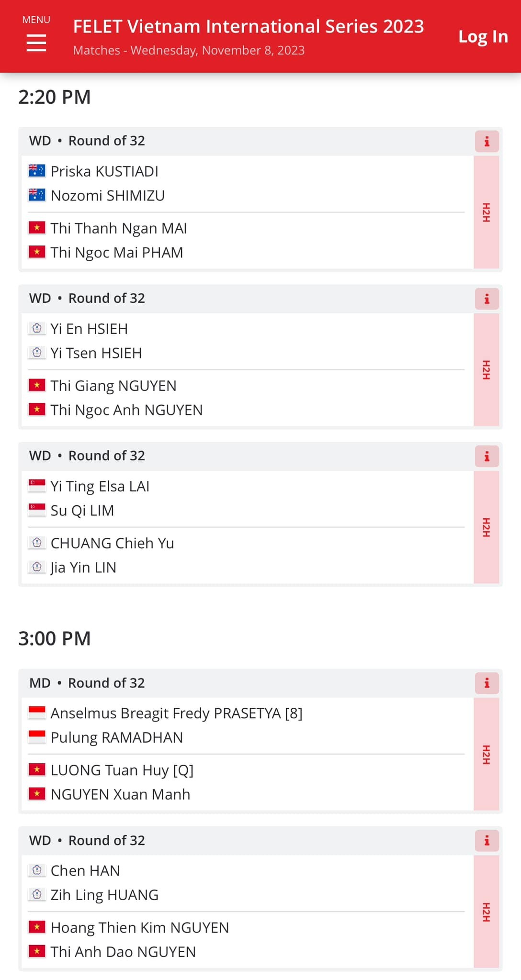View H2H for Lai/Lim vs Chuang/Lin
521x980 pixels.
pyautogui.click(x=487, y=527)
